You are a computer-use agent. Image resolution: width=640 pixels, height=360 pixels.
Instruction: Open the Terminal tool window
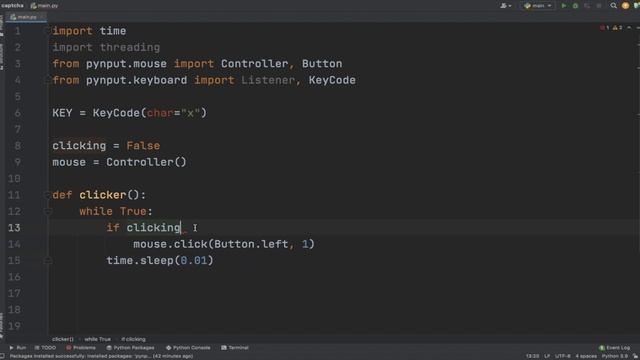(235, 348)
